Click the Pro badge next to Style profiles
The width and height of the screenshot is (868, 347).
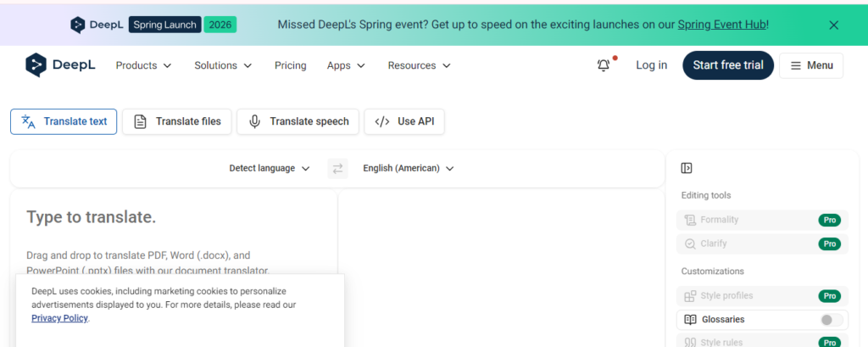coord(829,296)
